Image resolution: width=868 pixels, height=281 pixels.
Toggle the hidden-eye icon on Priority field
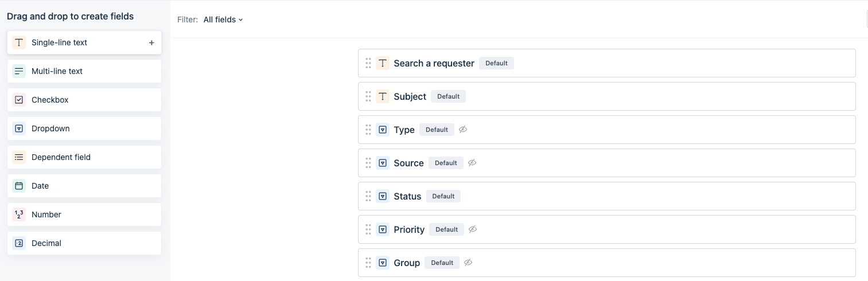[x=473, y=229]
